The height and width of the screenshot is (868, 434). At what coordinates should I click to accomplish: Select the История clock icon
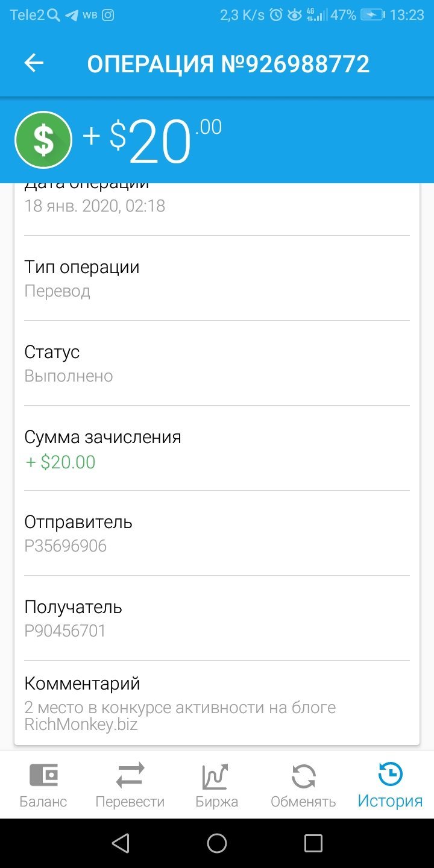pos(390,775)
